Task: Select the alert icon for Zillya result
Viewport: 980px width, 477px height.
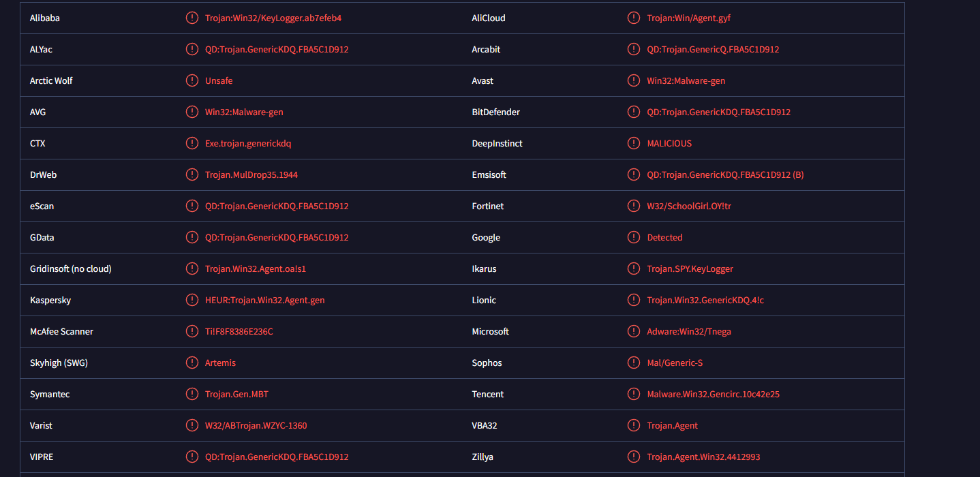Action: click(634, 457)
